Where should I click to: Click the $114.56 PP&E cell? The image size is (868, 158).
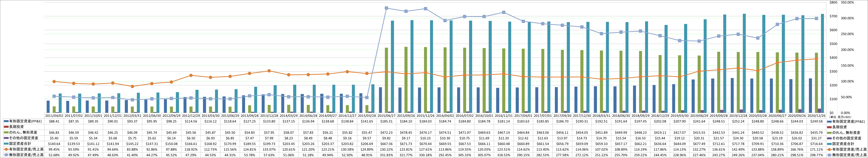tap(191, 121)
